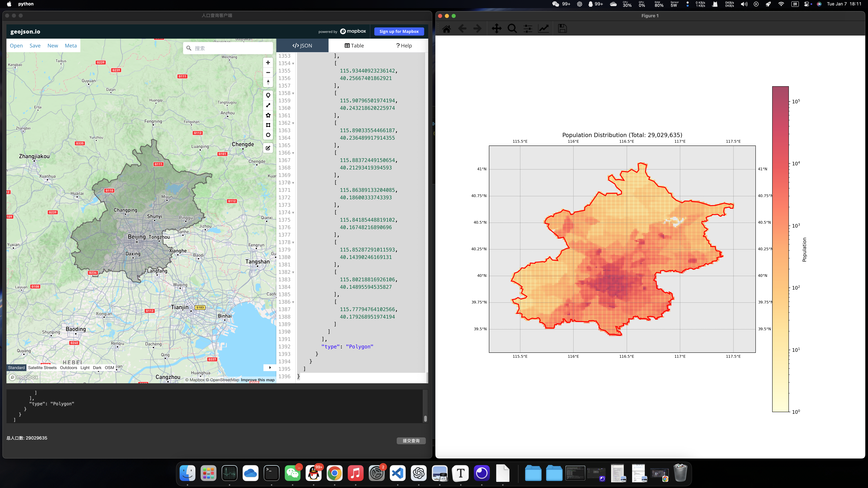
Task: Select the draw polygon tool
Action: coord(268,115)
